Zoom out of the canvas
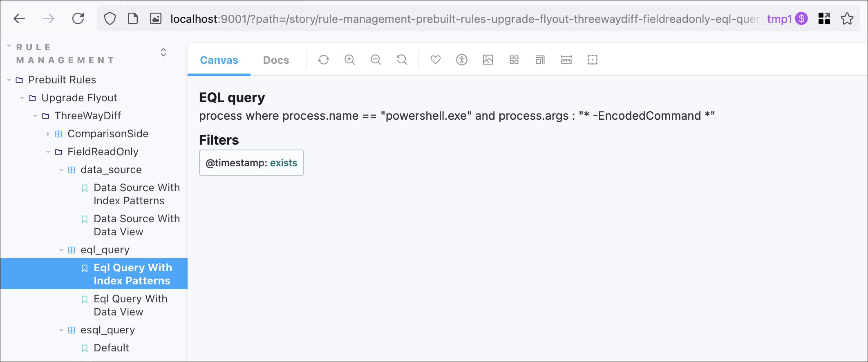This screenshot has width=868, height=362. click(376, 60)
